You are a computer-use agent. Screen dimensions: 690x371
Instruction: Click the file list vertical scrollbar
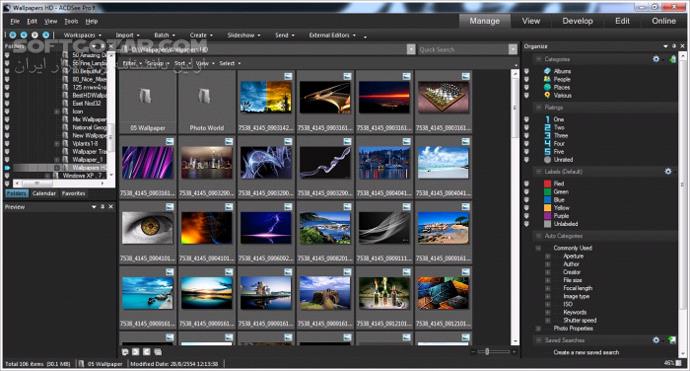coord(515,207)
